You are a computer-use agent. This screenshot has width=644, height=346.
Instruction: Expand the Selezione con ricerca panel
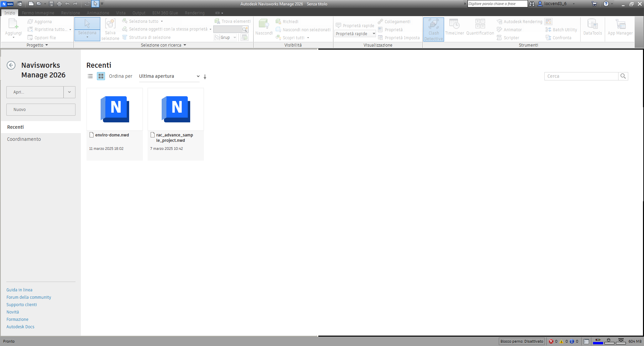point(163,45)
